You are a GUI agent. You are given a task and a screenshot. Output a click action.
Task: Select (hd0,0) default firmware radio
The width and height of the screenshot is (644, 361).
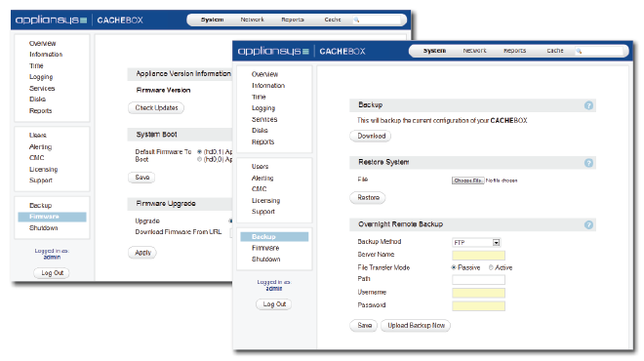click(200, 159)
